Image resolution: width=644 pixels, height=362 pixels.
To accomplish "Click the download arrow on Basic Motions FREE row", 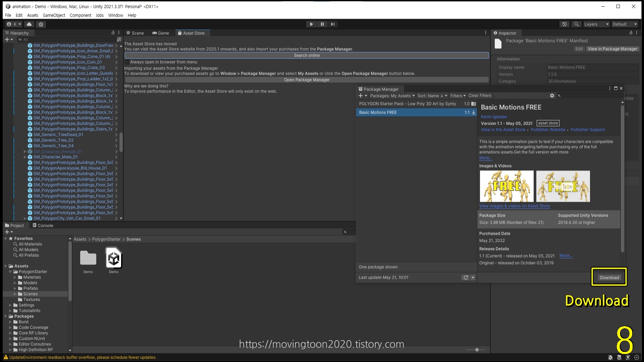I will (474, 112).
